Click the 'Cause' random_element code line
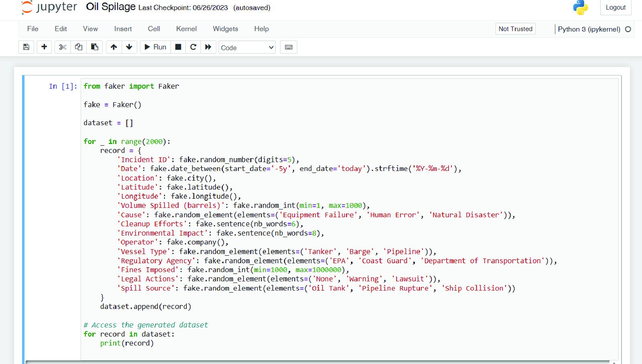This screenshot has height=364, width=642. pos(316,215)
